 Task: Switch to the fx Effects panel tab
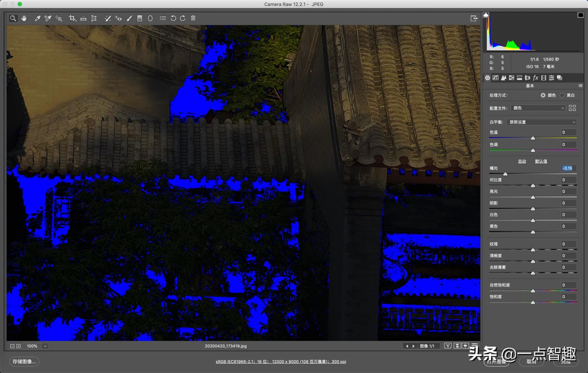(x=535, y=78)
